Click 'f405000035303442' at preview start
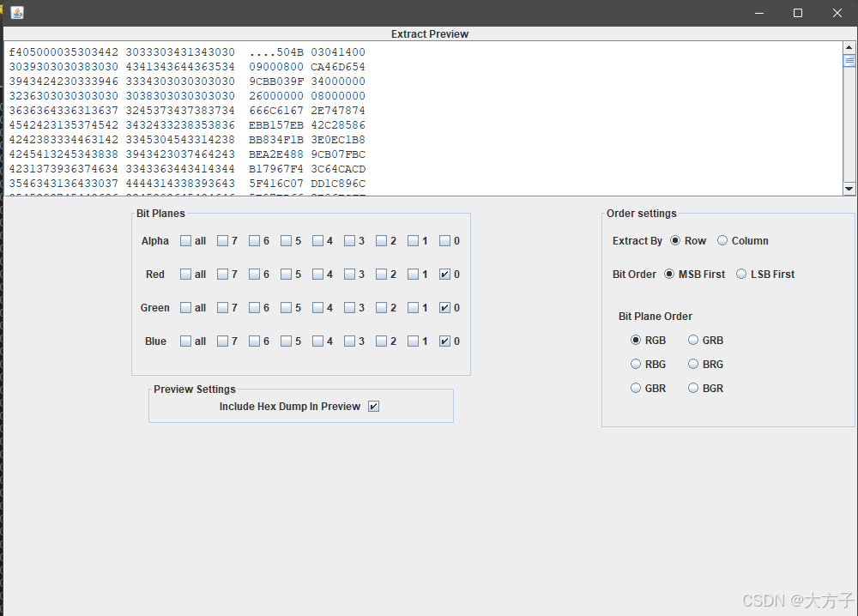 point(63,52)
